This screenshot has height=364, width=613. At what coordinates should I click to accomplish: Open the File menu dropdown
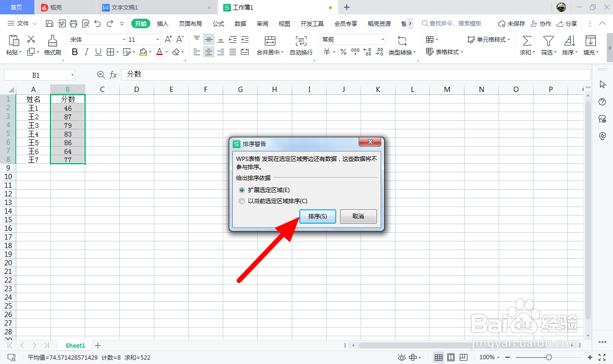22,23
